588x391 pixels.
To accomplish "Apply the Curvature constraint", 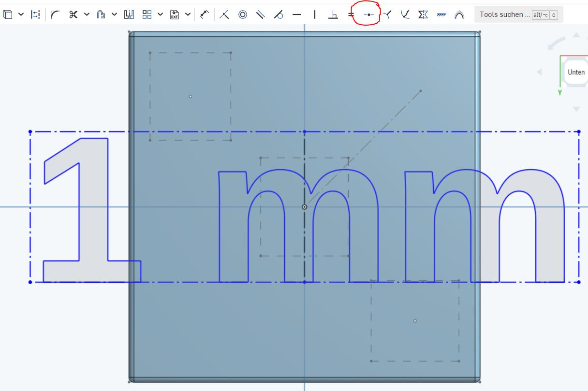I will point(459,14).
